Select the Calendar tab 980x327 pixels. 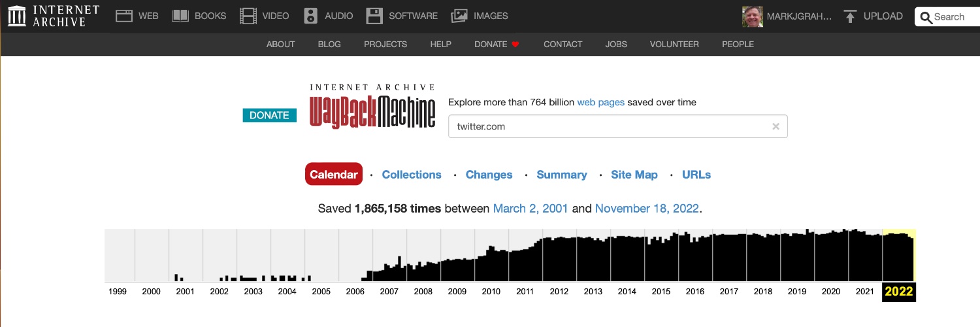334,175
